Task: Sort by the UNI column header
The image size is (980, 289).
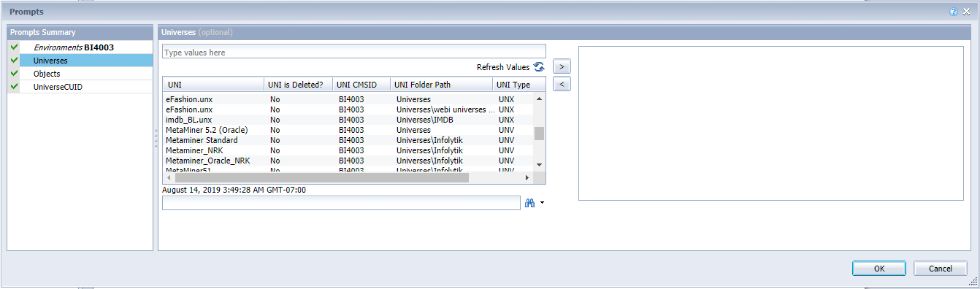Action: [x=213, y=85]
